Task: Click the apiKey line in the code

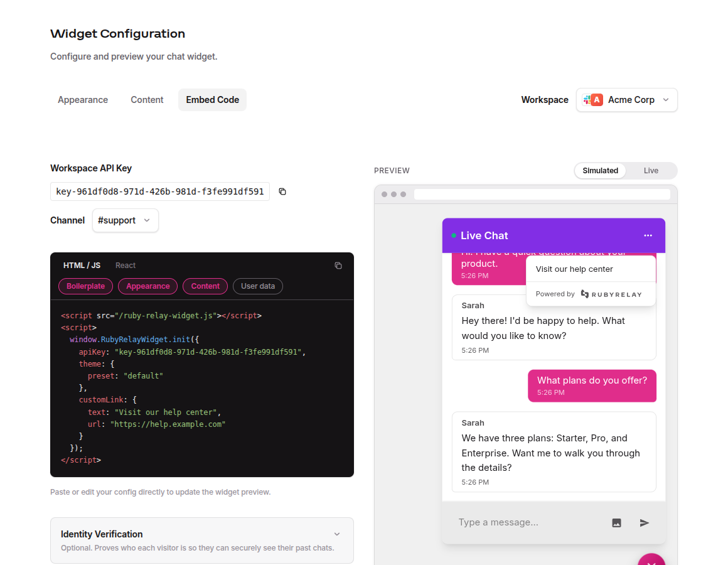Action: coord(192,352)
